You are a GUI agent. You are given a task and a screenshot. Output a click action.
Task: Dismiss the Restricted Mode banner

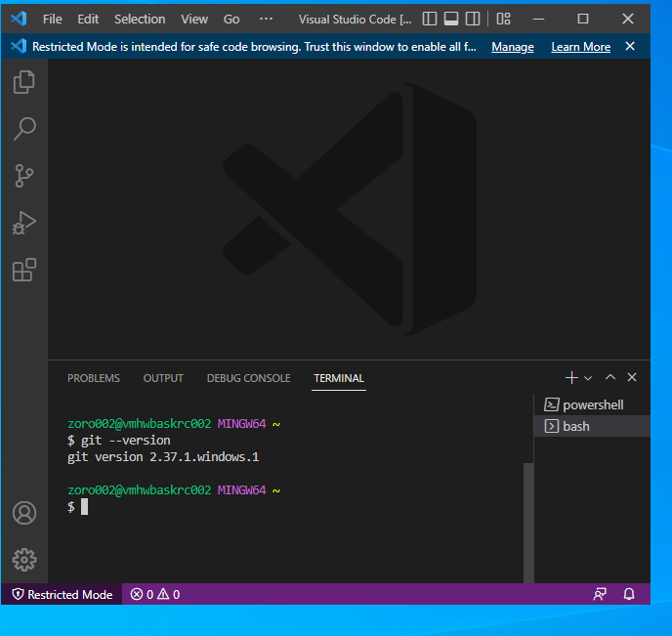coord(630,46)
